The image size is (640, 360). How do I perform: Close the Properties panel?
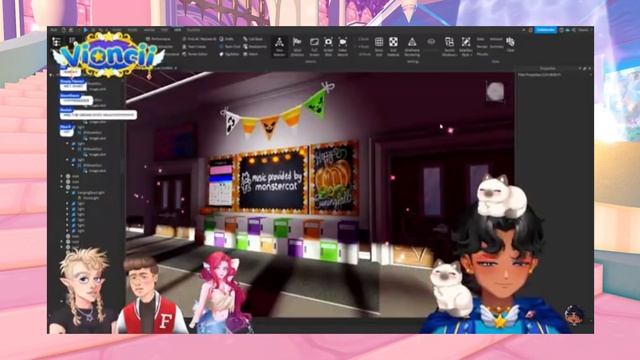(589, 68)
